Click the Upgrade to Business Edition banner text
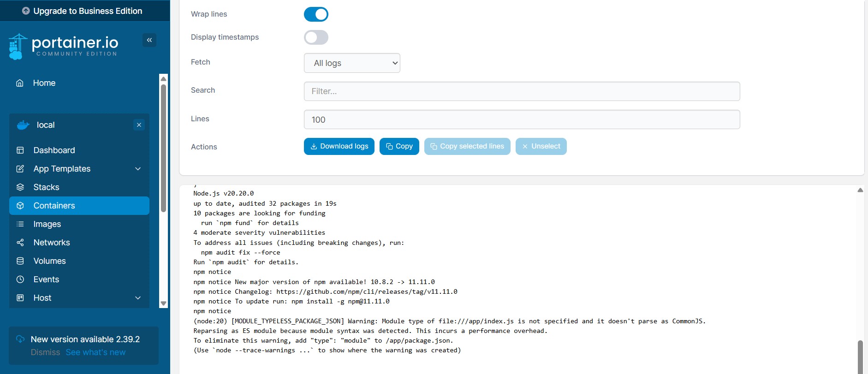868x374 pixels. click(88, 11)
